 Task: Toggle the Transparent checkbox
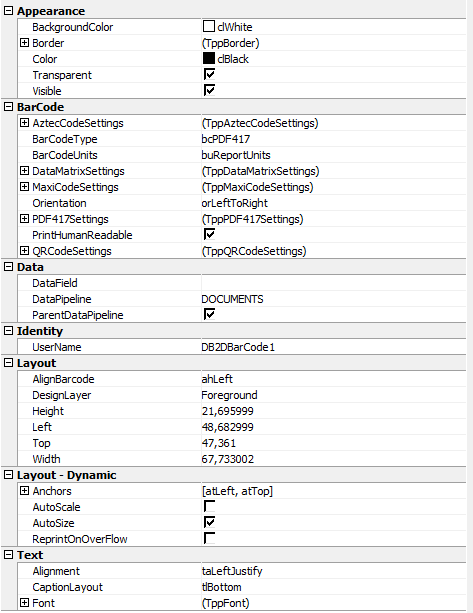209,74
